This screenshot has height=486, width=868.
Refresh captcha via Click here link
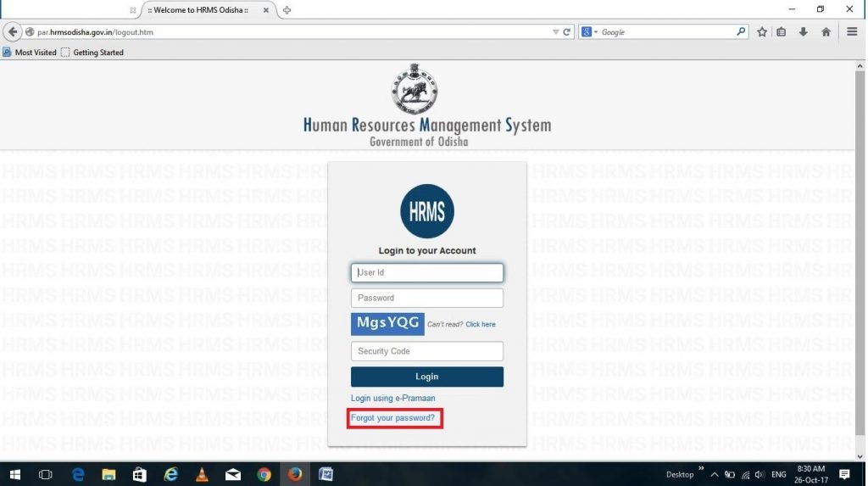click(x=480, y=324)
